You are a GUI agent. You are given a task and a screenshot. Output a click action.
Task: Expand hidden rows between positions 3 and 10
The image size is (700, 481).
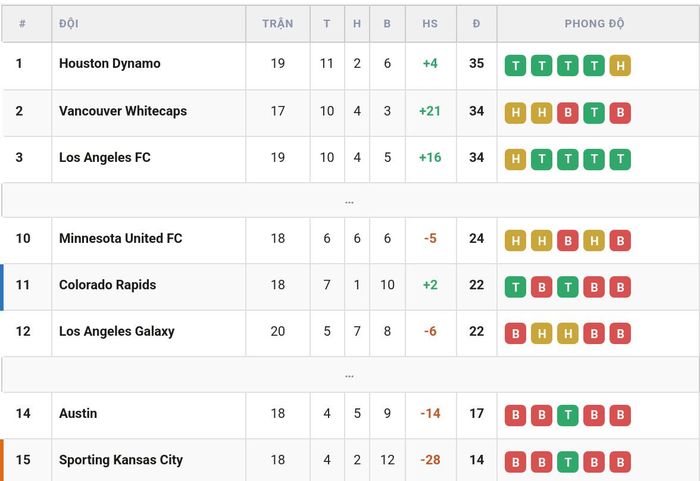(x=350, y=201)
